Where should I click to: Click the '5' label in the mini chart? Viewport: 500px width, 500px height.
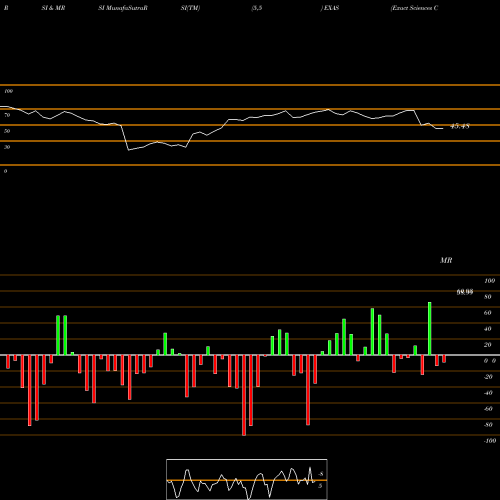pyautogui.click(x=320, y=486)
